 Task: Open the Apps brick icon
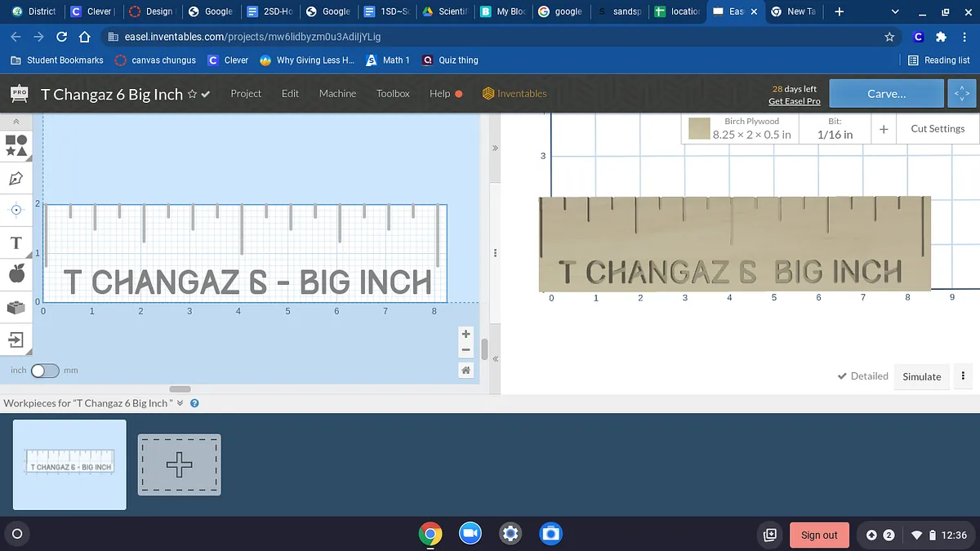(x=16, y=307)
